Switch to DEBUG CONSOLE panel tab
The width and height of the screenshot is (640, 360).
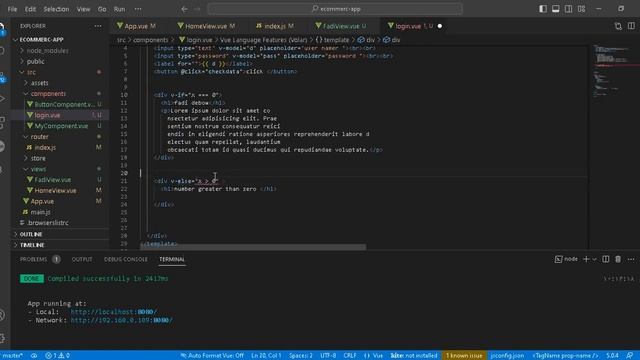point(126,259)
